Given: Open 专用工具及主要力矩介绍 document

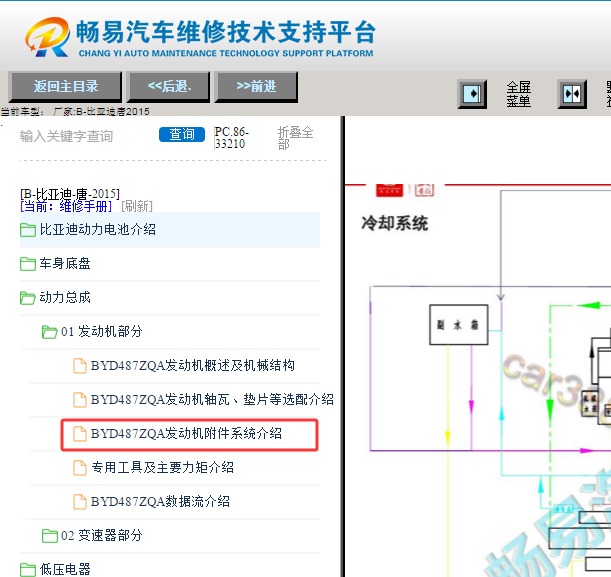Looking at the screenshot, I should [x=162, y=467].
